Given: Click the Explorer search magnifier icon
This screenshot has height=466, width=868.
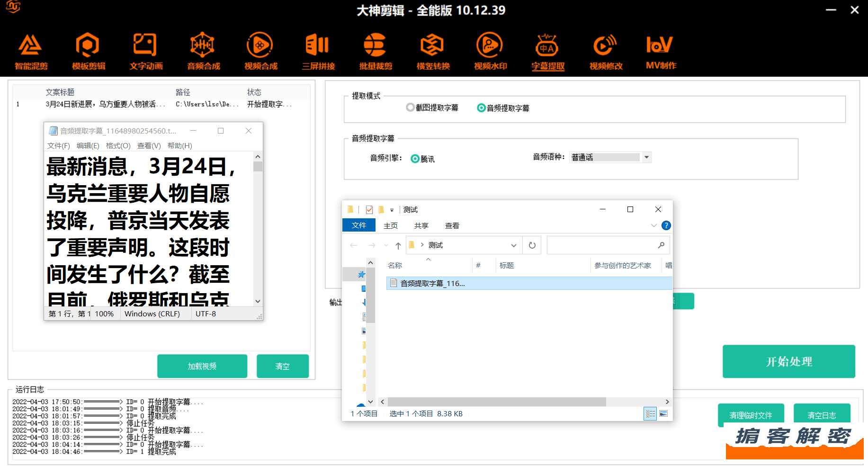Looking at the screenshot, I should point(661,245).
